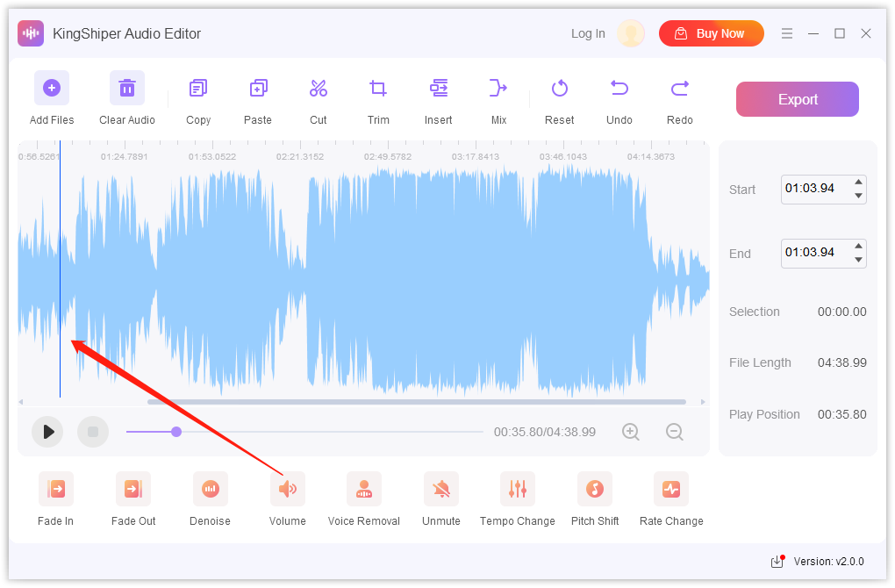Click the Reset icon
The height and width of the screenshot is (588, 895).
[560, 89]
